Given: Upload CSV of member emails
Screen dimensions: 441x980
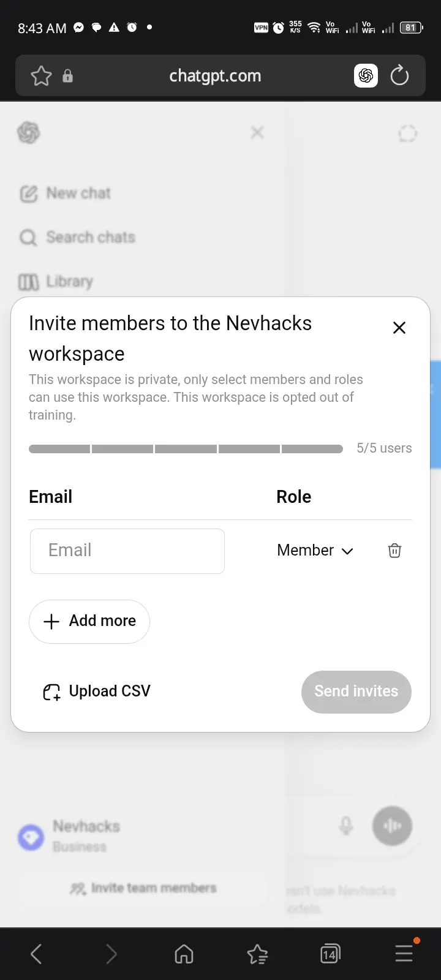Looking at the screenshot, I should 96,692.
